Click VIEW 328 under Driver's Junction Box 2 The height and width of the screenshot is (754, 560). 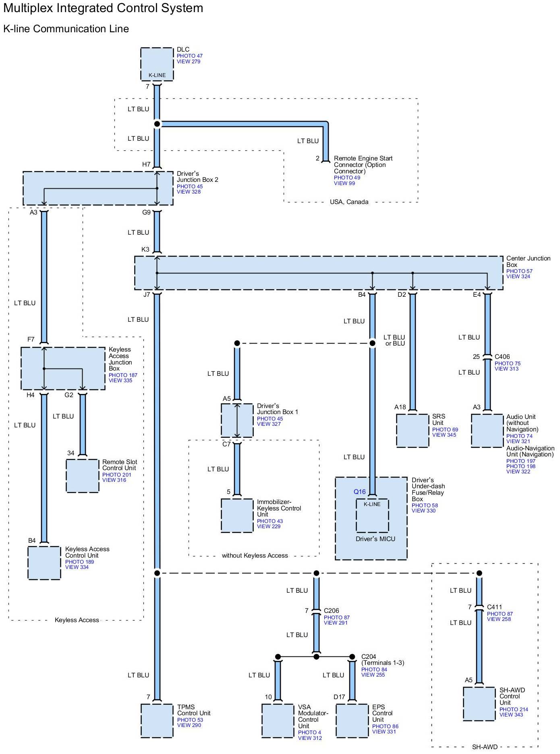(x=189, y=192)
